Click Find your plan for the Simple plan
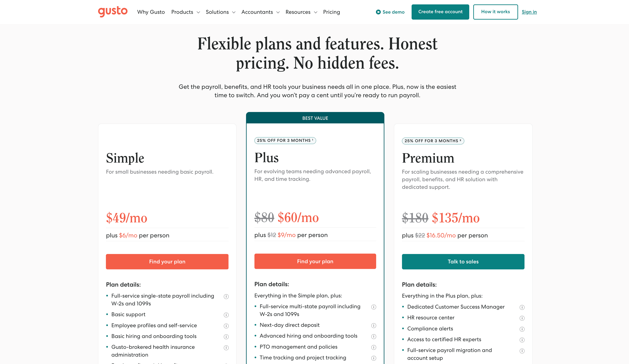Viewport: 629px width, 364px height. click(x=167, y=262)
